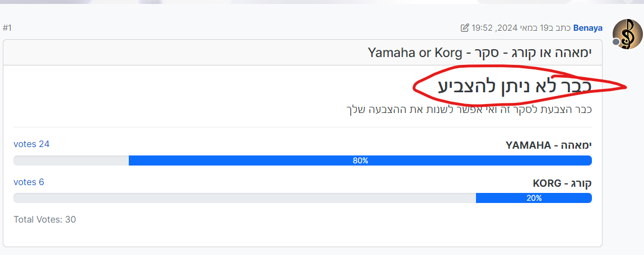
Task: Open Benaya username profile link
Action: pos(588,28)
